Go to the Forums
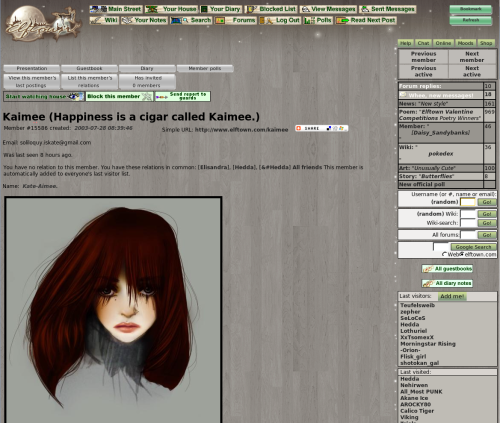500x423 pixels. pos(236,20)
